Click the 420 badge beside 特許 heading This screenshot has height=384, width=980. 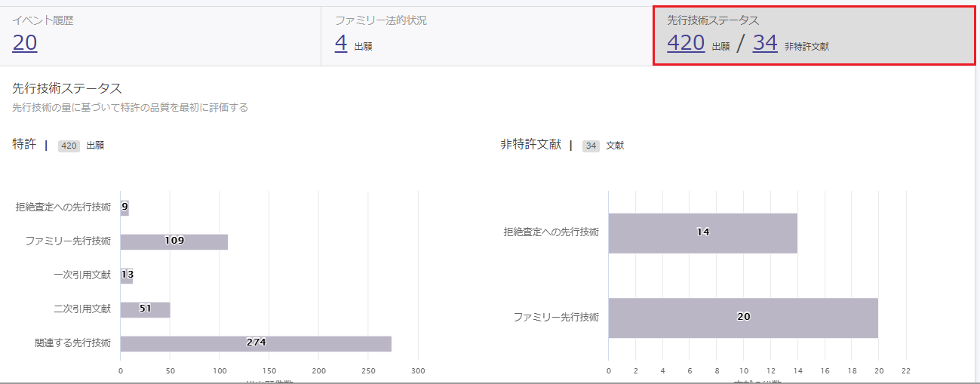69,146
